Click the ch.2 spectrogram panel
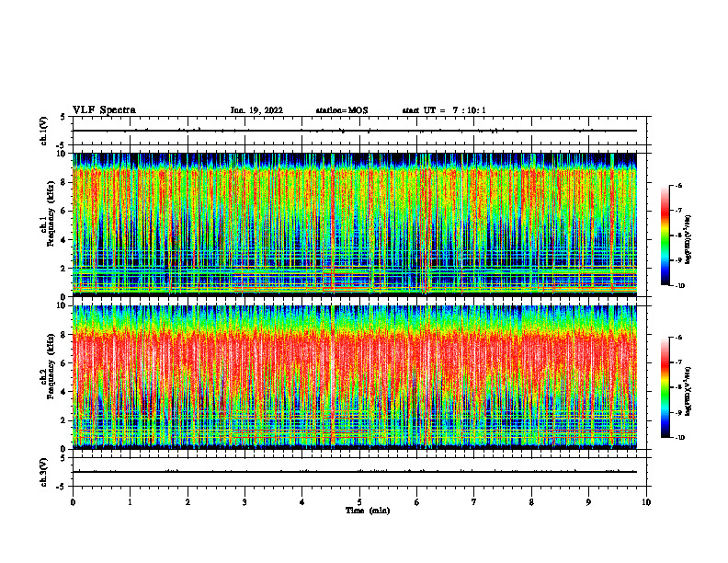Image resolution: width=728 pixels, height=563 pixels. coord(355,377)
